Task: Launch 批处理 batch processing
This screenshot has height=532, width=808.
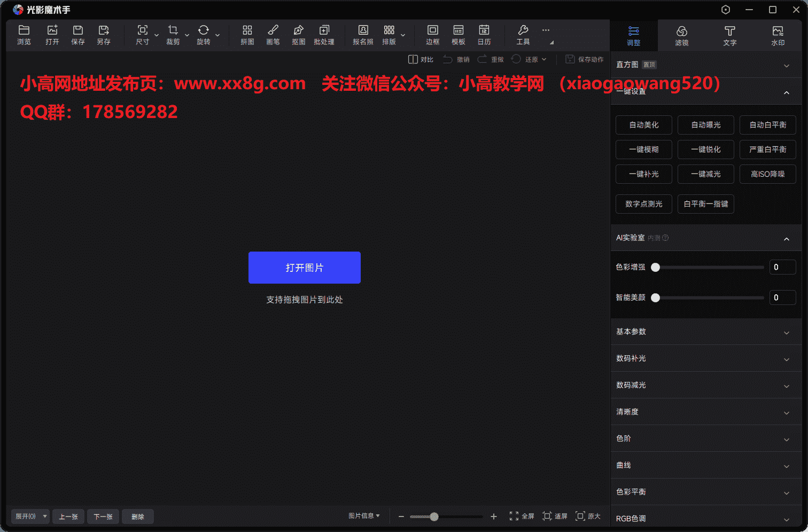Action: (324, 35)
